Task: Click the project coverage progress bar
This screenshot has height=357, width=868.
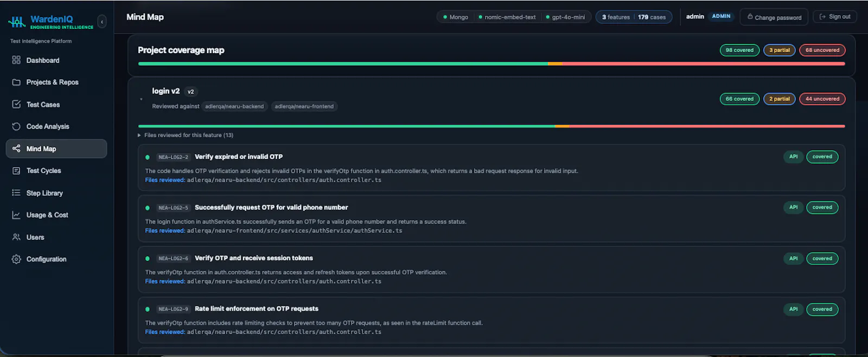Action: [492, 63]
